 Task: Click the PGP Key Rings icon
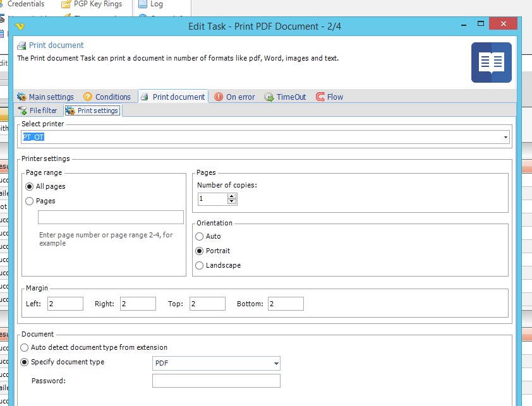pyautogui.click(x=67, y=4)
